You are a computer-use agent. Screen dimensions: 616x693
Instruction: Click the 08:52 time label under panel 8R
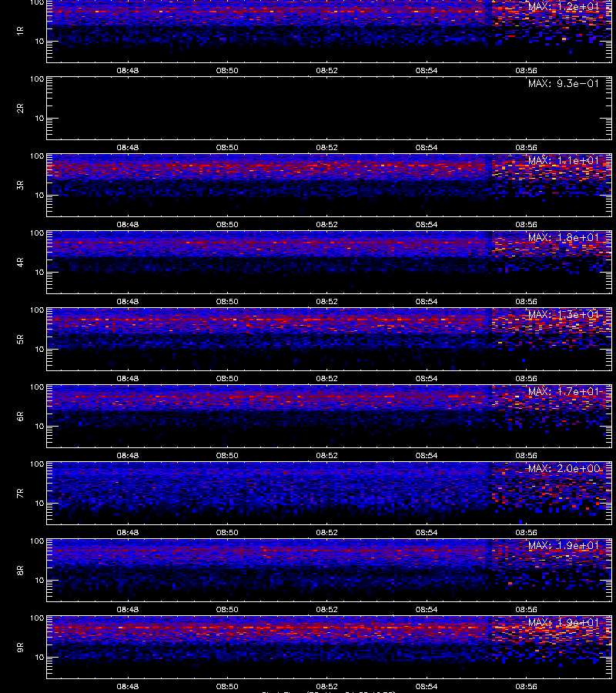[x=327, y=610]
